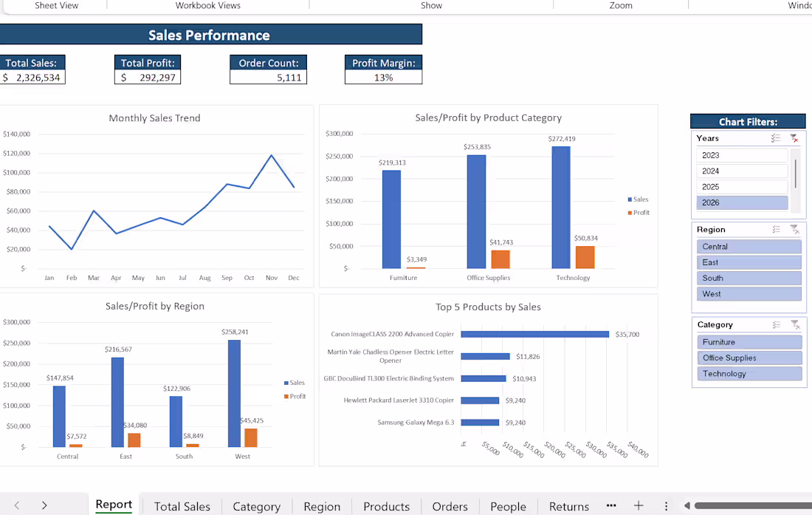The height and width of the screenshot is (515, 812).
Task: Toggle multi-select in Years slicer
Action: point(775,138)
